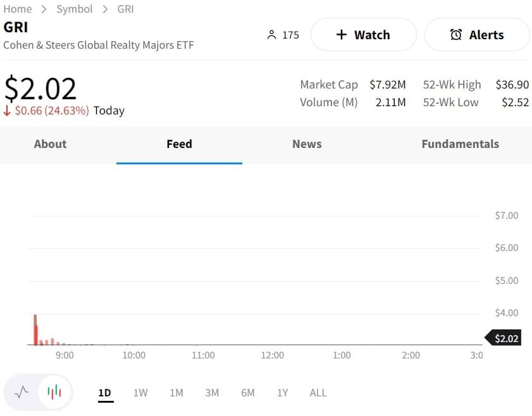Click the watchers person icon
Screen dimensions: 532x416
tap(272, 35)
